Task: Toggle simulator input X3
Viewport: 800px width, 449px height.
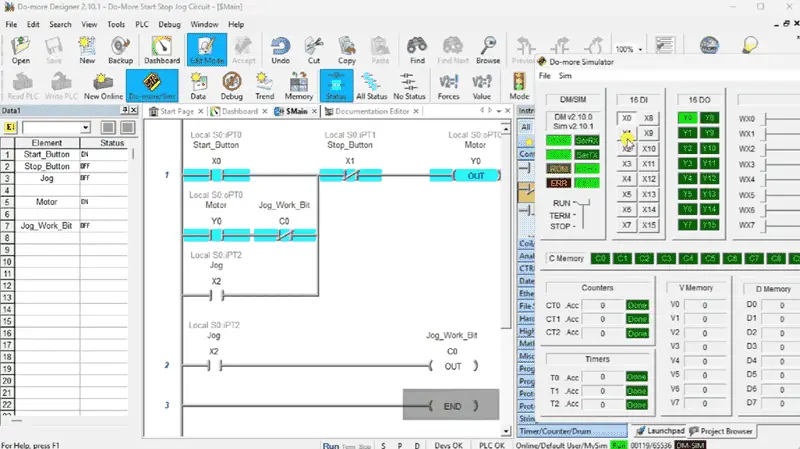Action: 627,164
